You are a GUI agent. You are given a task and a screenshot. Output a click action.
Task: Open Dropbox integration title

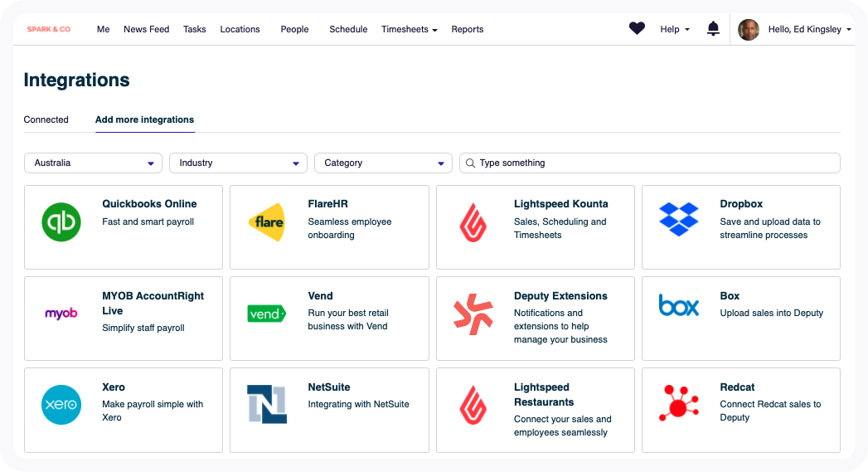click(741, 204)
